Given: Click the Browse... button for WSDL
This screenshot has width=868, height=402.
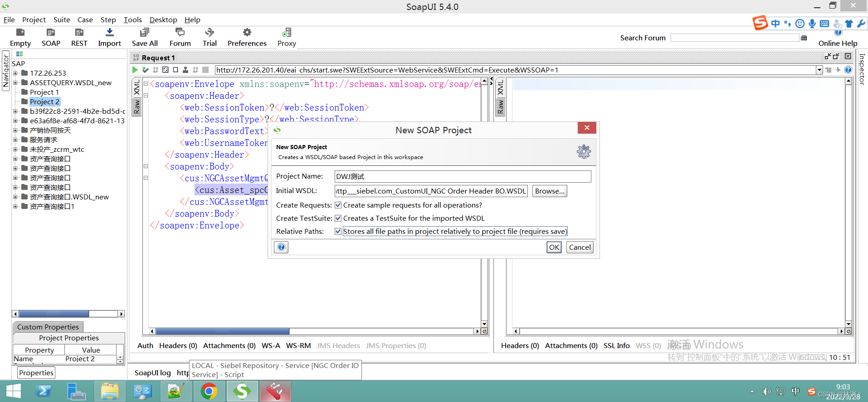Looking at the screenshot, I should (x=550, y=191).
